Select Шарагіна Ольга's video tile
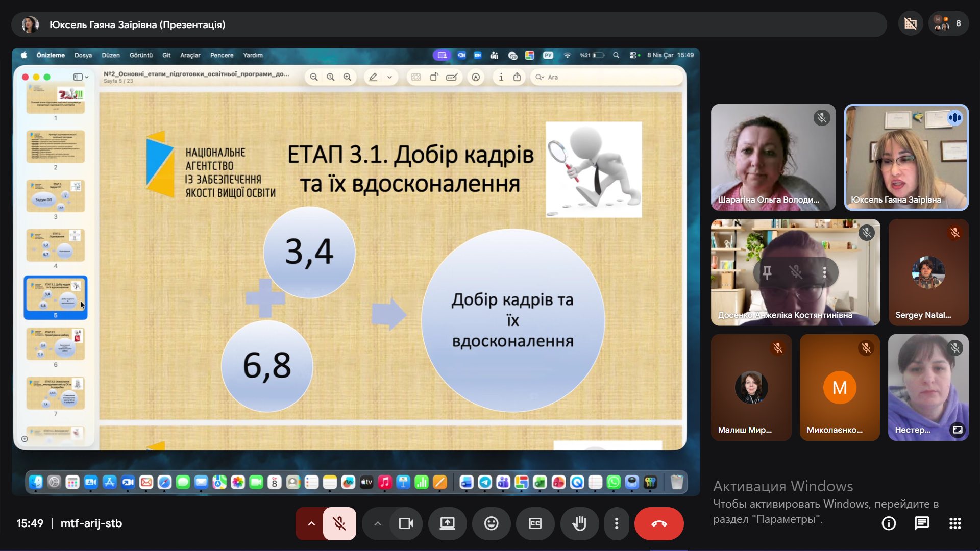 pyautogui.click(x=773, y=157)
